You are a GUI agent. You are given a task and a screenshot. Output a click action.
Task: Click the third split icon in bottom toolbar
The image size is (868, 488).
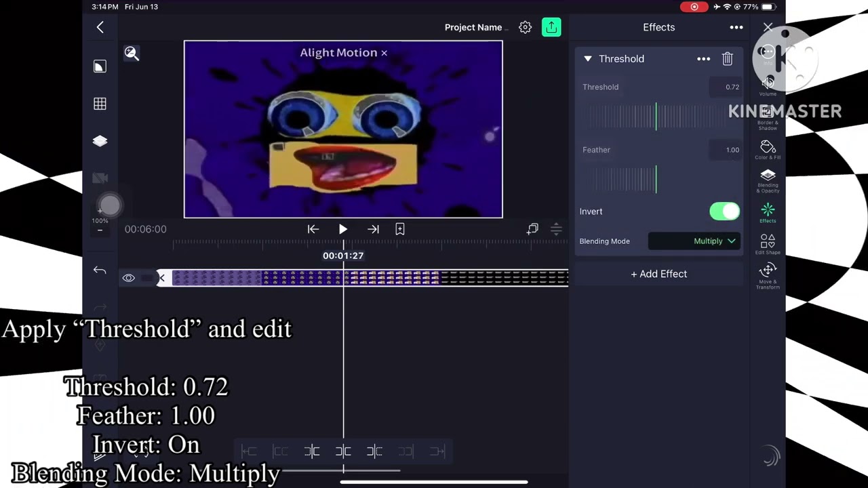tap(374, 451)
